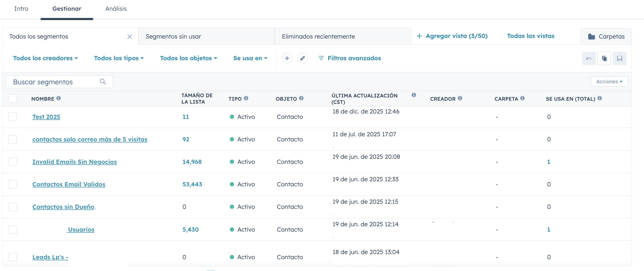Switch to the Análisis tab

(x=116, y=9)
